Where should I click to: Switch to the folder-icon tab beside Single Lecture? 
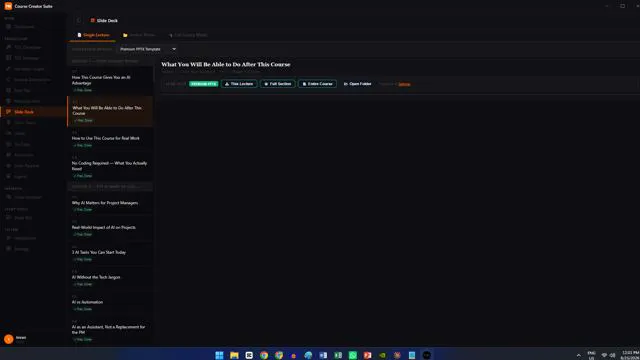(139, 35)
